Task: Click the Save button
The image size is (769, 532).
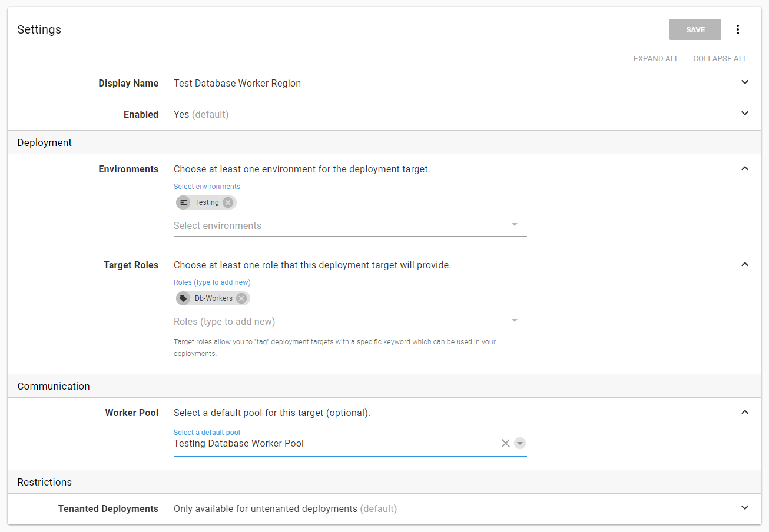Action: (x=695, y=29)
